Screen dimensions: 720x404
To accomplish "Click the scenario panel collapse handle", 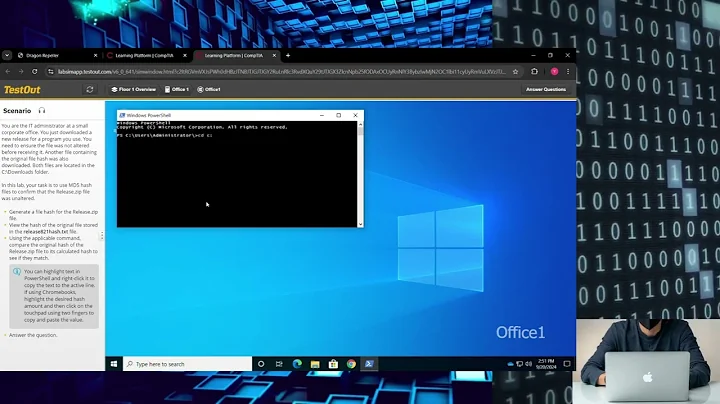I will click(102, 236).
